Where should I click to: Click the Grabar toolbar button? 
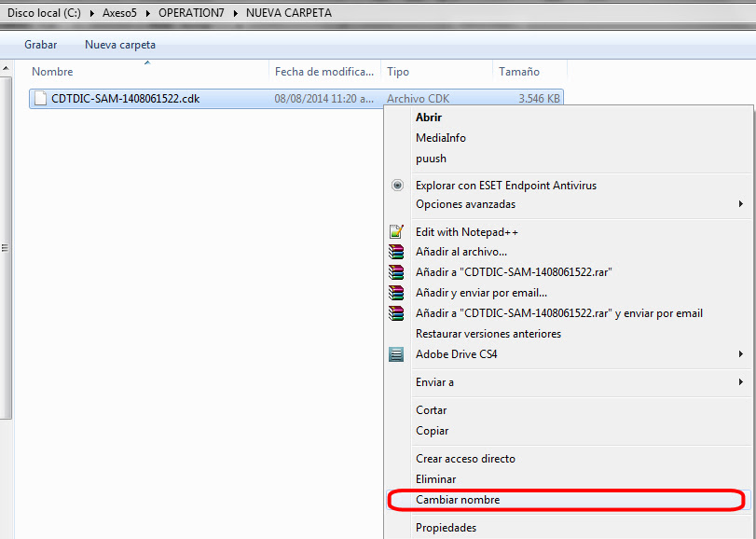[x=40, y=45]
